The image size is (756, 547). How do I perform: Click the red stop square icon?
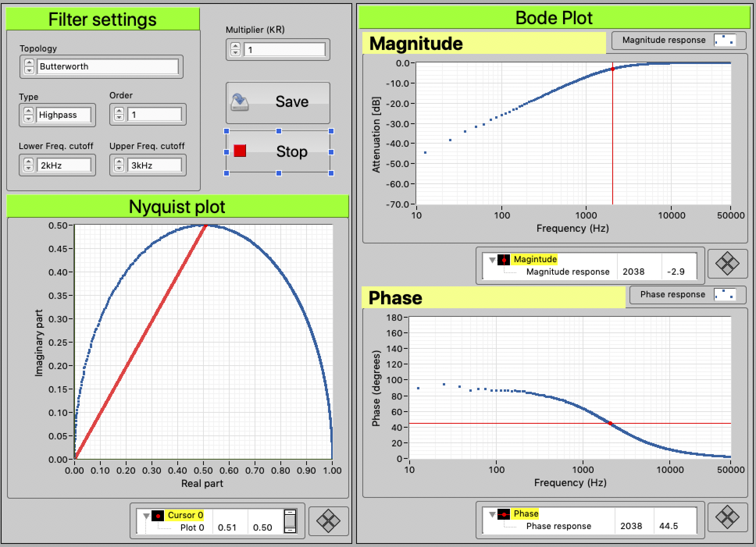[x=240, y=151]
